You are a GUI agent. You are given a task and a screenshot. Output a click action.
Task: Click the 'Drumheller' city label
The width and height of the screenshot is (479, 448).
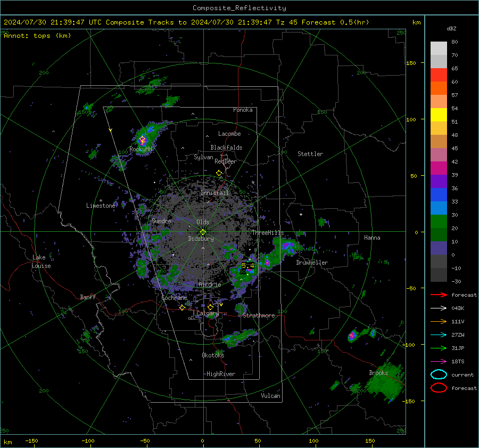[x=312, y=263]
